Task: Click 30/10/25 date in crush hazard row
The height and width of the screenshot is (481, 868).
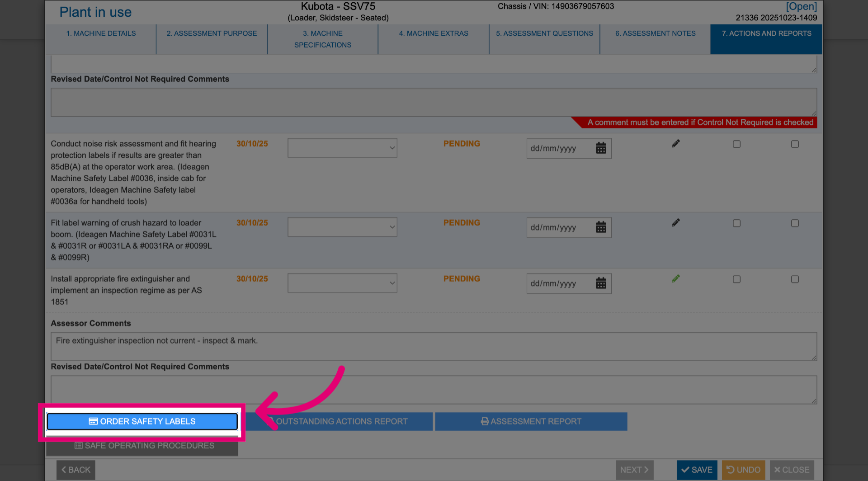Action: point(252,223)
